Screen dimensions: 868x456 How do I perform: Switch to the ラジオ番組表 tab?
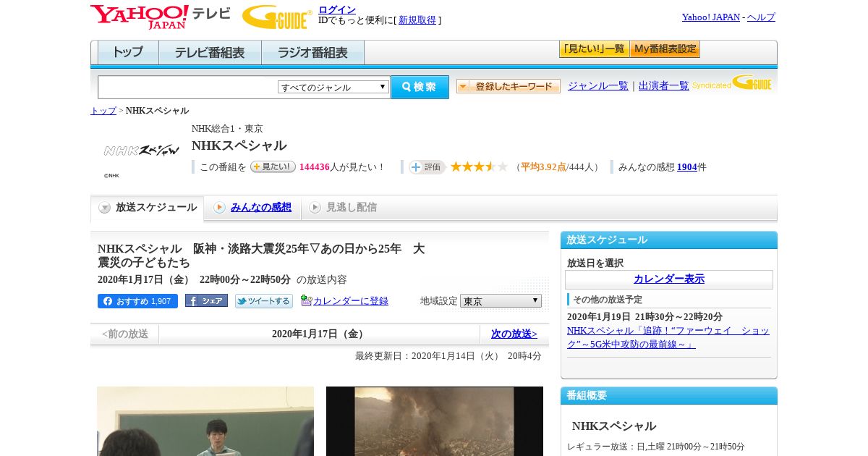[x=312, y=53]
